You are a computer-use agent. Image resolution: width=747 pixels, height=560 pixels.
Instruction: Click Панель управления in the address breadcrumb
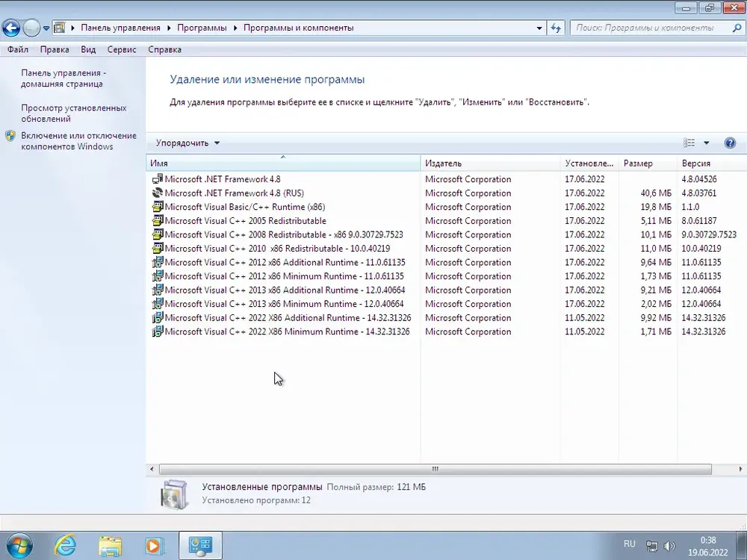[120, 28]
